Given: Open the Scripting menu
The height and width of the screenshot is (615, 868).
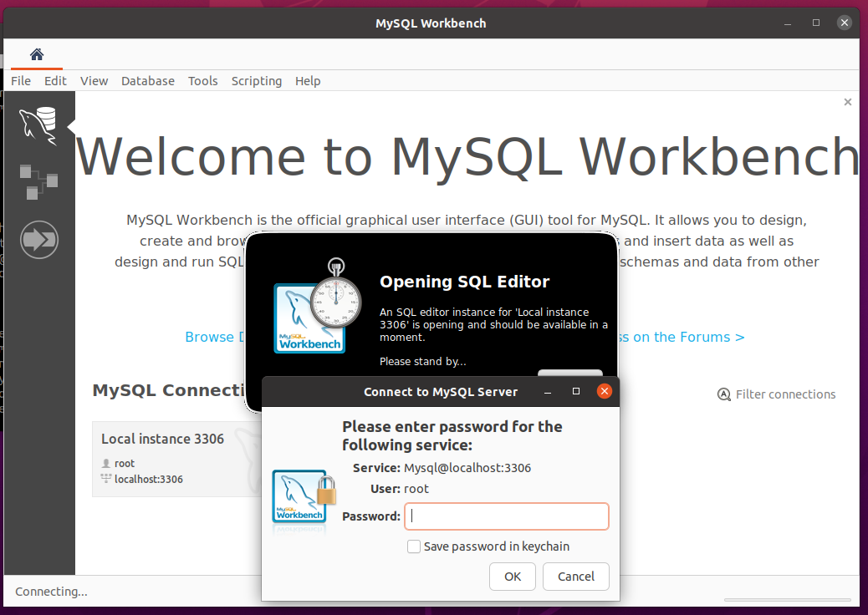Looking at the screenshot, I should pos(257,81).
